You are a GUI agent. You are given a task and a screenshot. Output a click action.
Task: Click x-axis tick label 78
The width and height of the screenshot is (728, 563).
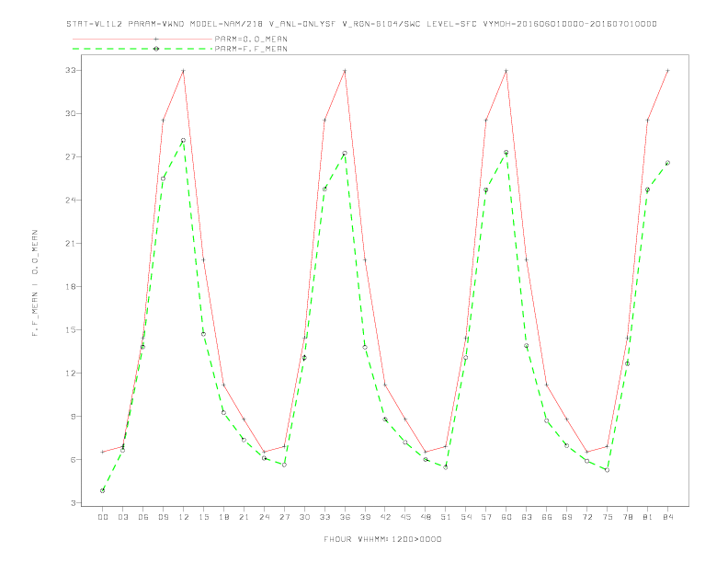pos(627,517)
